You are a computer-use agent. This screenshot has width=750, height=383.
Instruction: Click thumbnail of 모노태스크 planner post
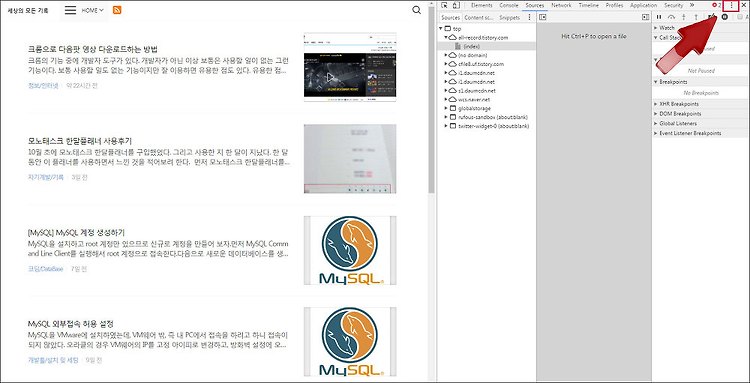point(350,159)
